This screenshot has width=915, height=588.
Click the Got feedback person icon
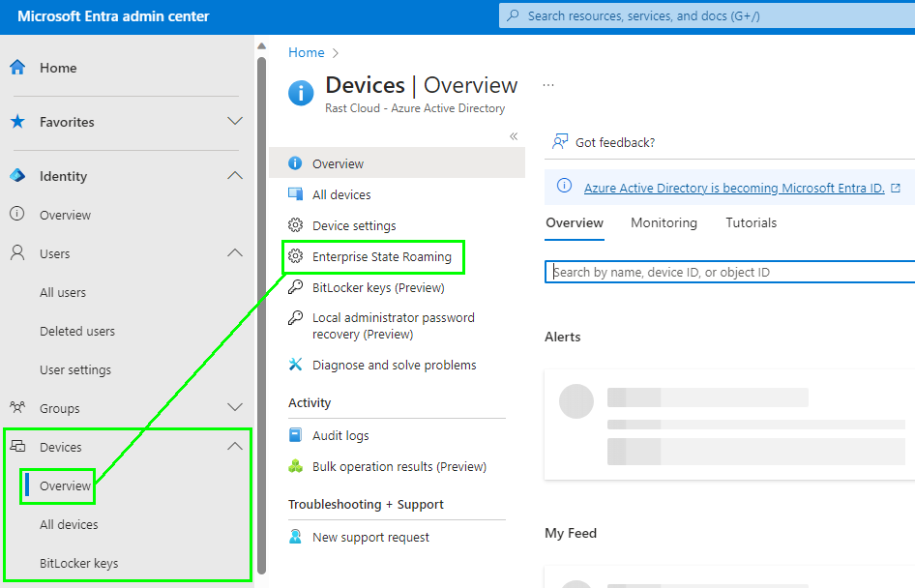click(560, 142)
